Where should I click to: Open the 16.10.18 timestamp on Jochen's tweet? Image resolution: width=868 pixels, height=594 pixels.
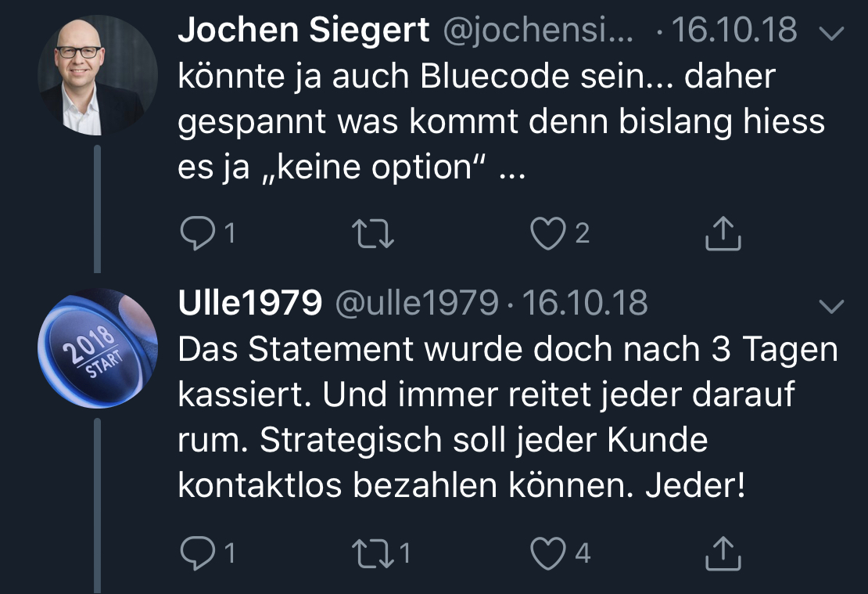tap(734, 30)
